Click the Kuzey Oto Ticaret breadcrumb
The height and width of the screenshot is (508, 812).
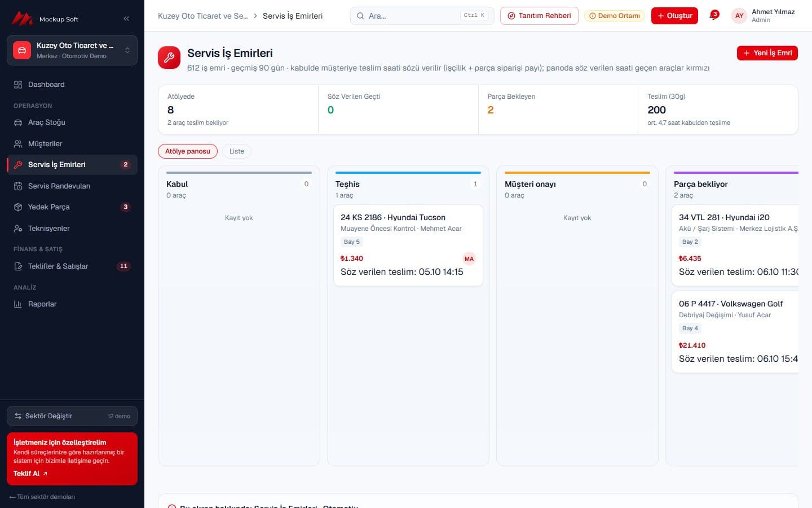pos(202,16)
